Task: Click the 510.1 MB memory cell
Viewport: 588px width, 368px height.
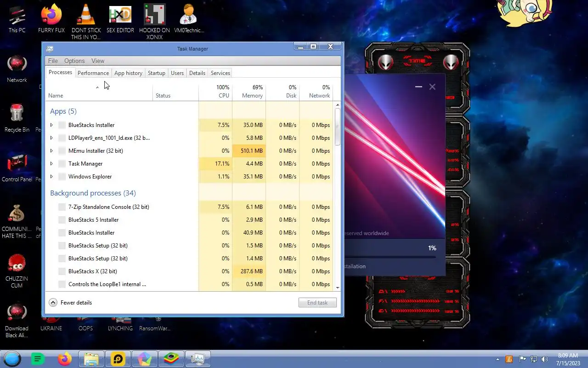Action: pos(249,151)
